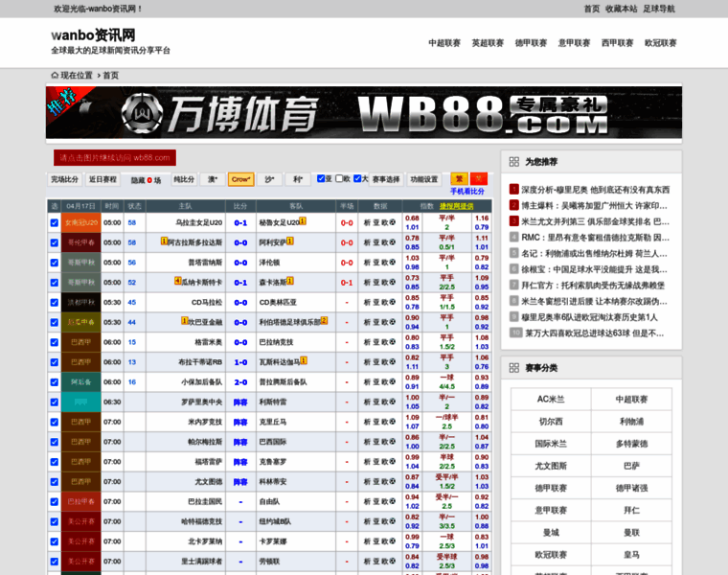Image resolution: width=728 pixels, height=575 pixels.
Task: Click the soccer ball icon in 森卡洛斯 row
Action: pos(393,283)
